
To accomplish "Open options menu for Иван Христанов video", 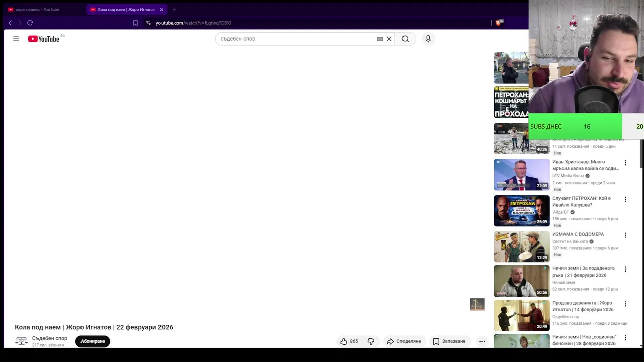I will [625, 163].
